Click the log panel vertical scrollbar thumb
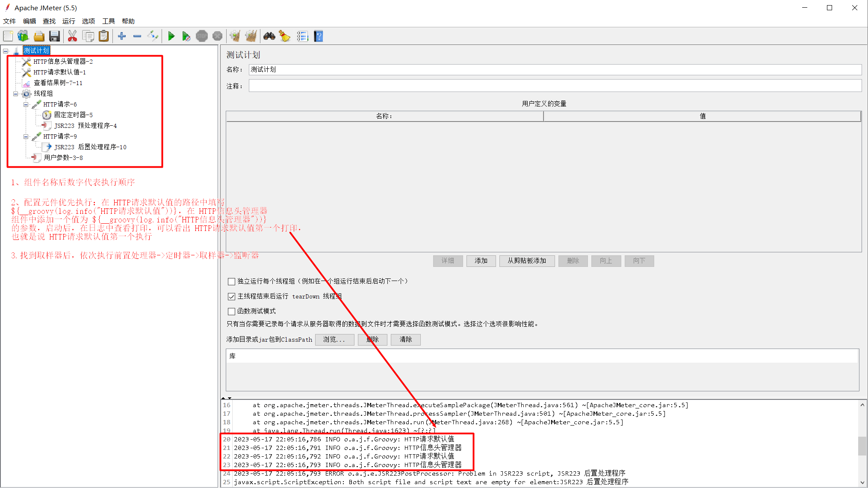The image size is (868, 488). tap(862, 446)
